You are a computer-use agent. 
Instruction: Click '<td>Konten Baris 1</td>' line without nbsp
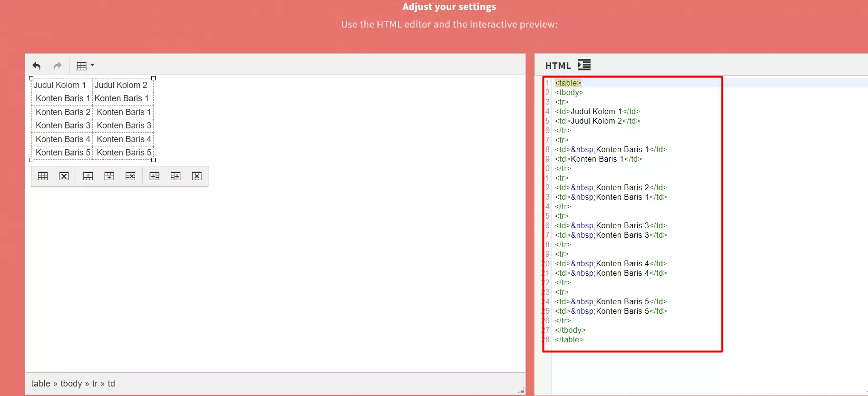point(598,159)
